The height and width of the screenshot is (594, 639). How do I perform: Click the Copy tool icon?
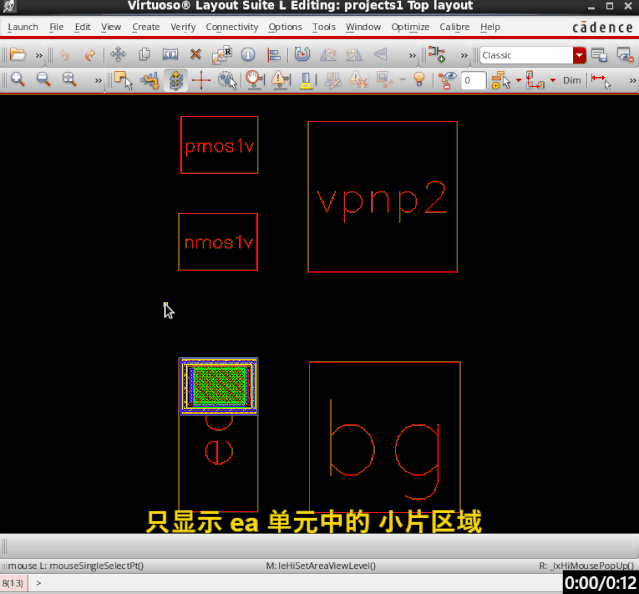(143, 55)
